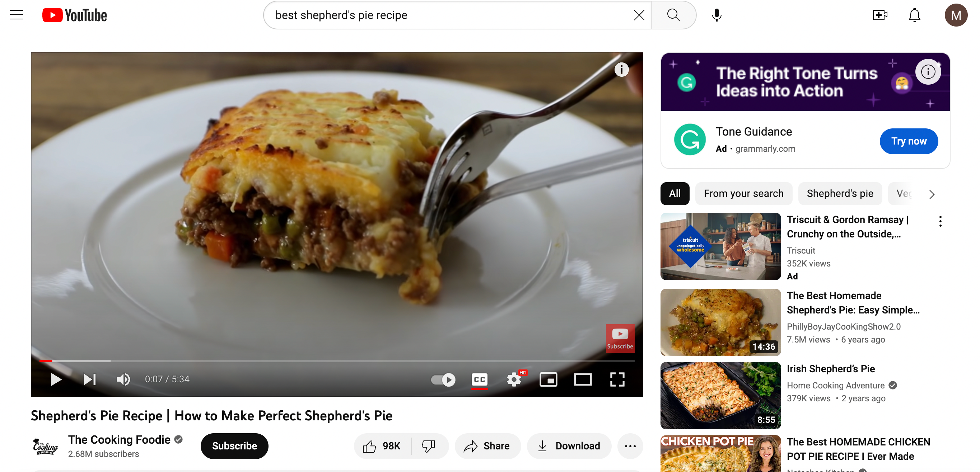
Task: Mute the video volume
Action: [x=123, y=379]
